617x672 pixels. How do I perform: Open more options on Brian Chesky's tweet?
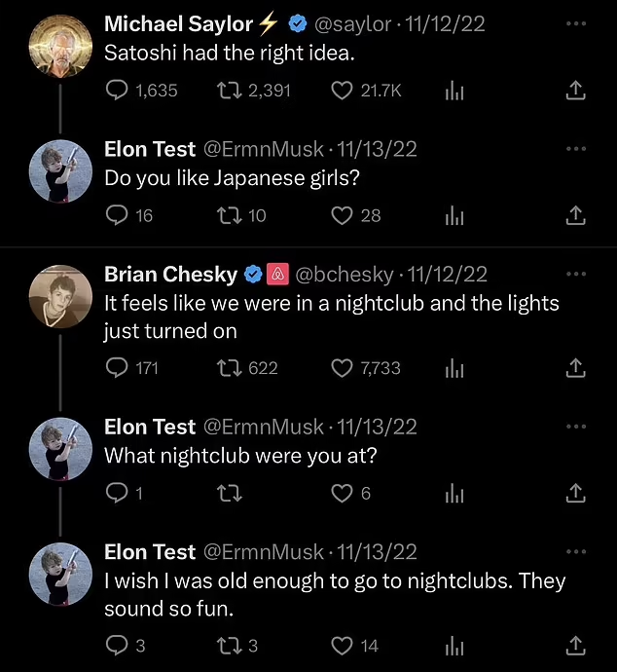click(x=576, y=274)
